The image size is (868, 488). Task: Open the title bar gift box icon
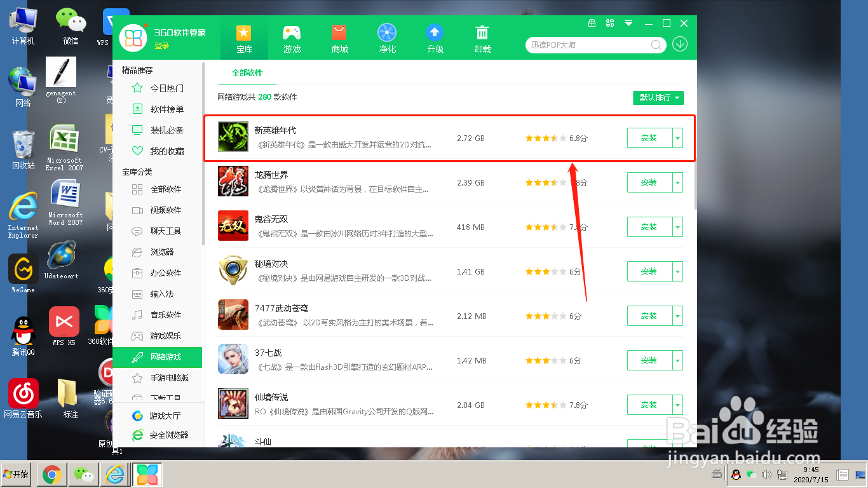[x=592, y=23]
